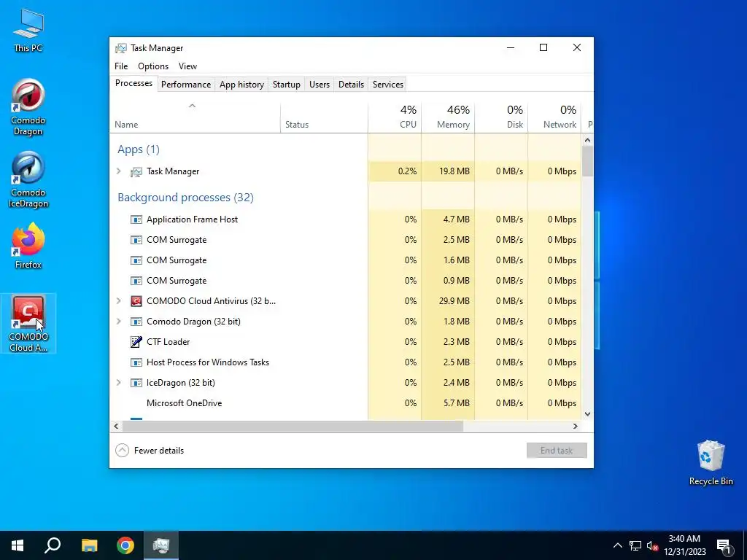Switch to the Performance tab
Image resolution: width=747 pixels, height=560 pixels.
(x=186, y=85)
